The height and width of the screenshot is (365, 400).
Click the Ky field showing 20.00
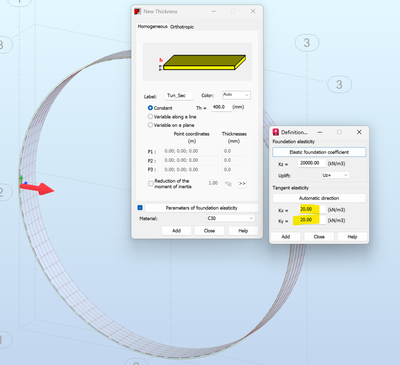(x=312, y=220)
